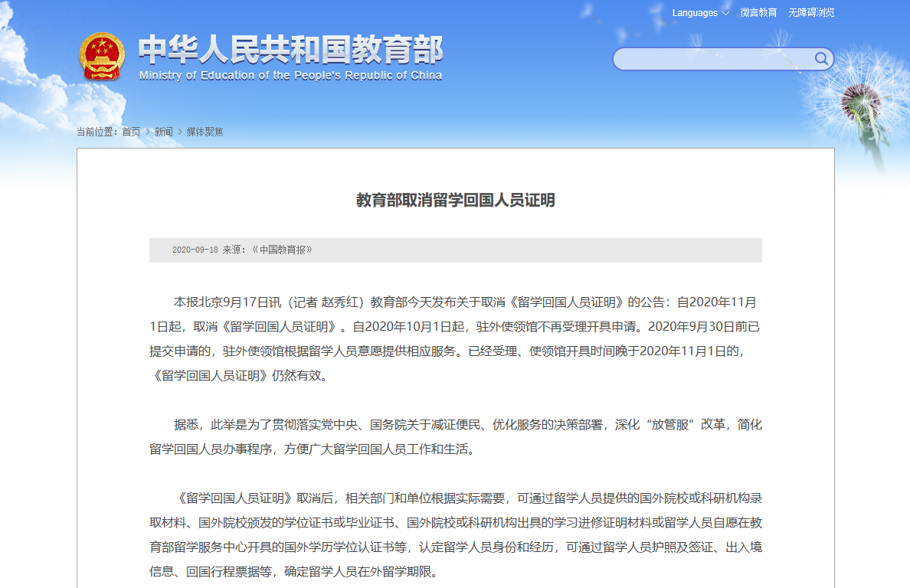This screenshot has width=910, height=588.
Task: Expand the Languages dropdown menu
Action: pyautogui.click(x=695, y=13)
